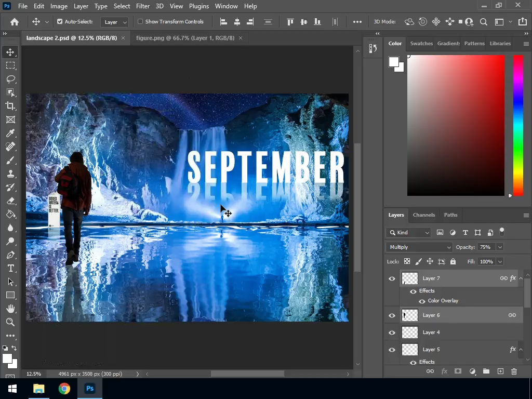Enable Show Transform Controls checkbox
The width and height of the screenshot is (532, 399).
[x=140, y=22]
